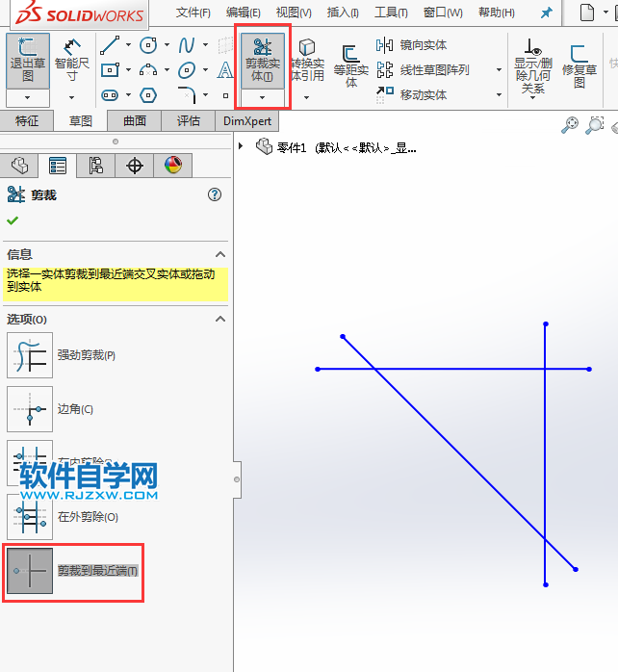Click the Zoom to Area magnifier icon
Viewport: 618px width, 672px height.
pos(595,125)
